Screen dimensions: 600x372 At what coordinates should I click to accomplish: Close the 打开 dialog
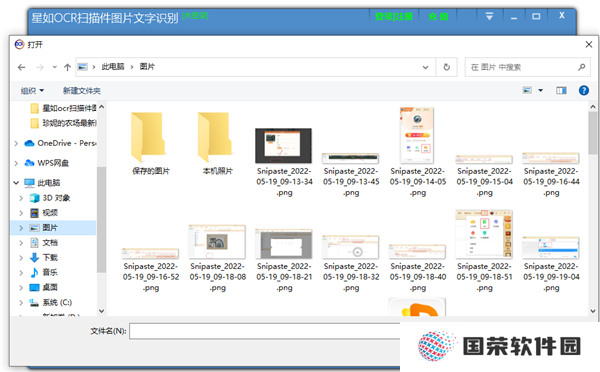(589, 45)
